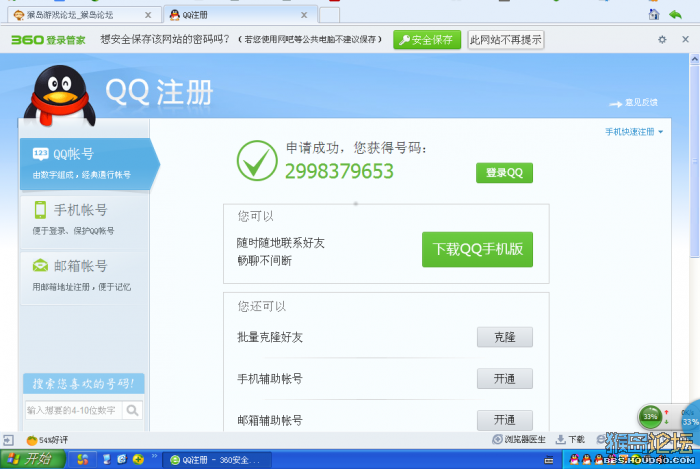This screenshot has width=700, height=469.
Task: Focus the number search field 输入想要的4-10位数字
Action: coord(73,410)
